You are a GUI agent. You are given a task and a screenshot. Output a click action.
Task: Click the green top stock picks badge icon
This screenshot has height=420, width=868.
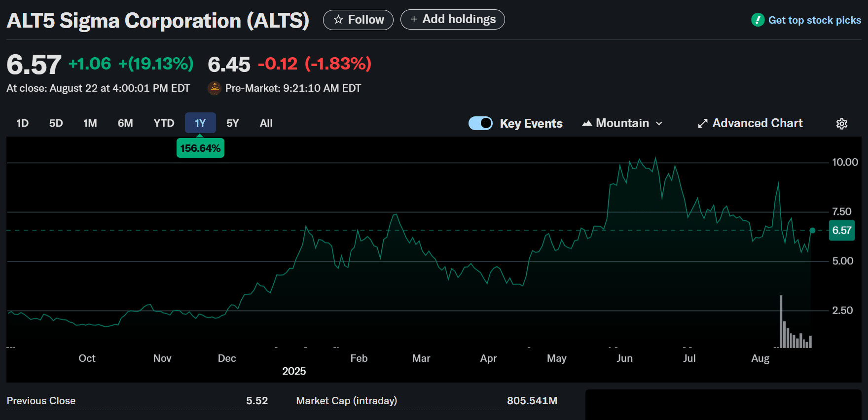tap(758, 20)
